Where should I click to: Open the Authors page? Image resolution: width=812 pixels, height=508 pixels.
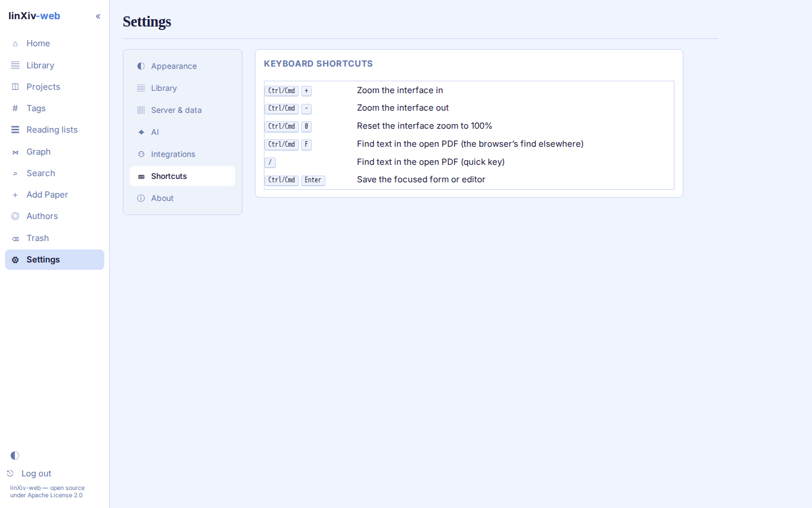55,216
